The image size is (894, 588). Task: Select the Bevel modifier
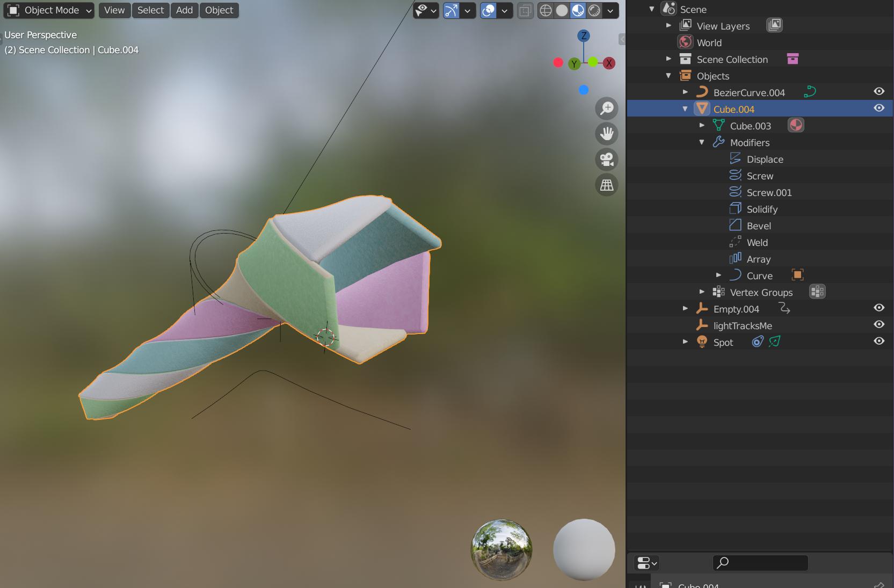coord(759,226)
